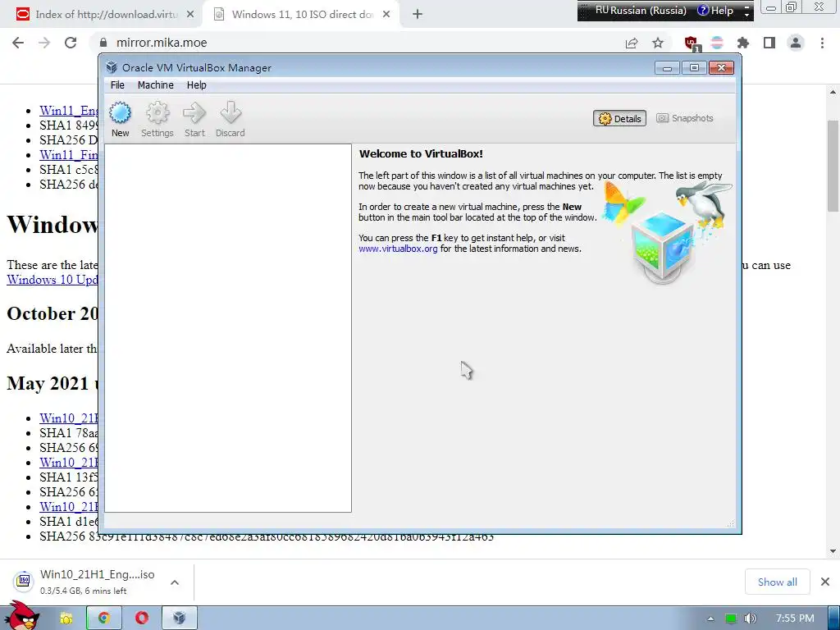Open a new browser tab
The height and width of the screenshot is (630, 840).
pyautogui.click(x=418, y=15)
